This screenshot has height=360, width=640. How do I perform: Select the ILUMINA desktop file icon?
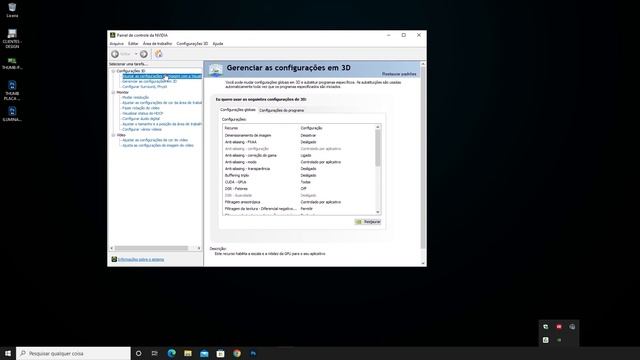click(x=12, y=114)
